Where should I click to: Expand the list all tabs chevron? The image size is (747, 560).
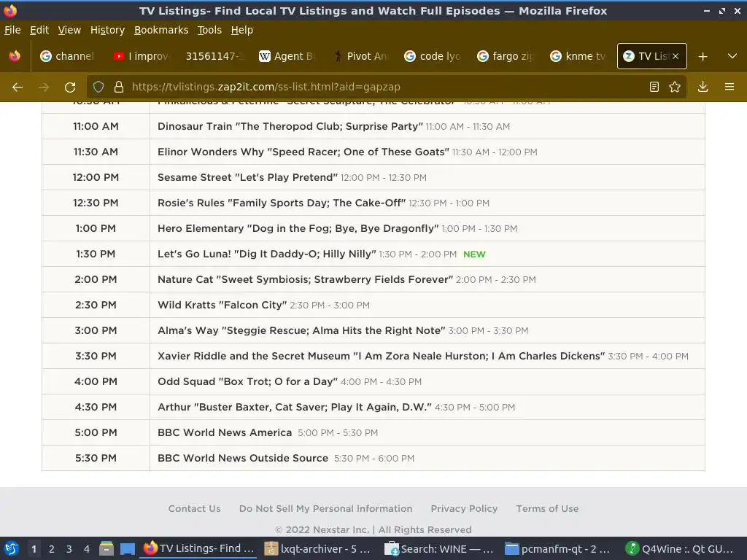(x=732, y=56)
